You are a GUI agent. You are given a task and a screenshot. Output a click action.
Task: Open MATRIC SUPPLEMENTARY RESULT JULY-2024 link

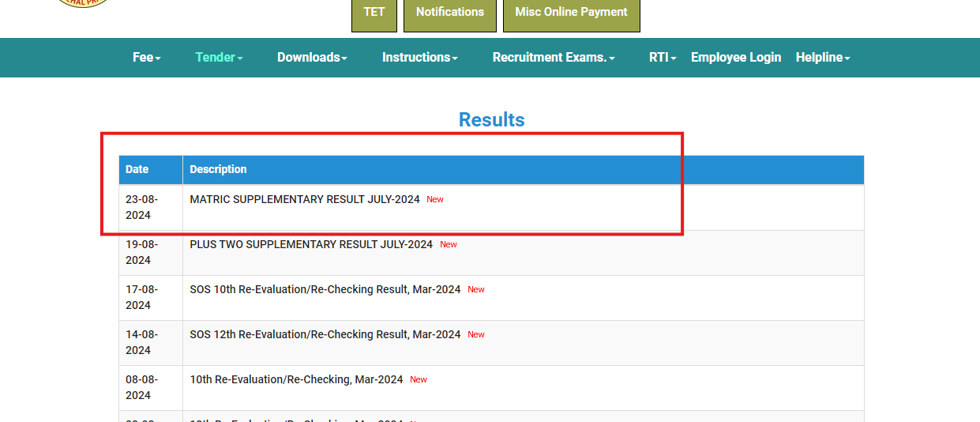click(305, 199)
